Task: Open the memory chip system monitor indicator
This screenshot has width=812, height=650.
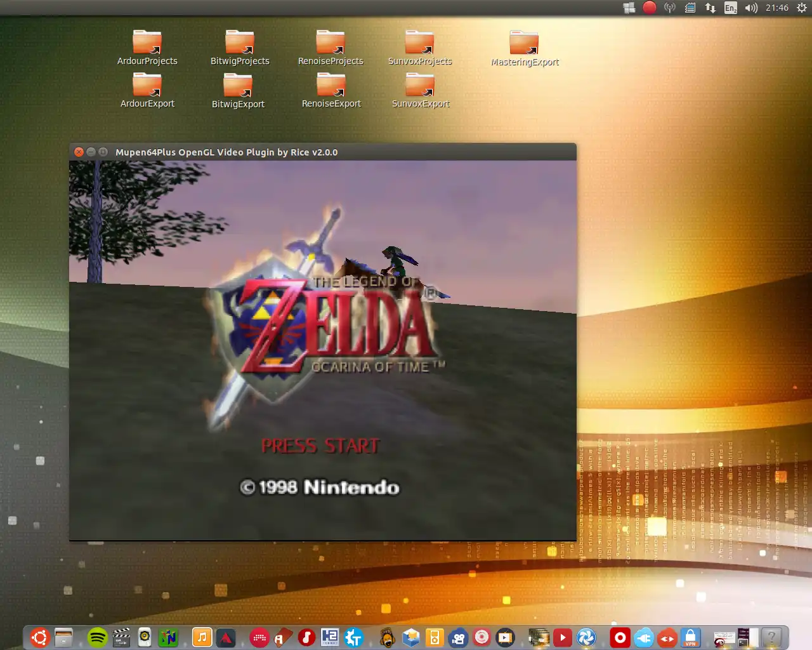Action: click(x=690, y=8)
